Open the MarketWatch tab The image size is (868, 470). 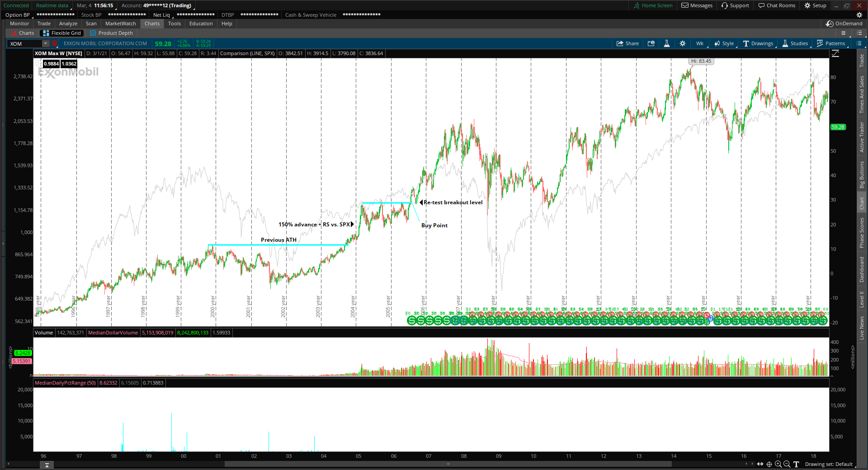coord(121,23)
